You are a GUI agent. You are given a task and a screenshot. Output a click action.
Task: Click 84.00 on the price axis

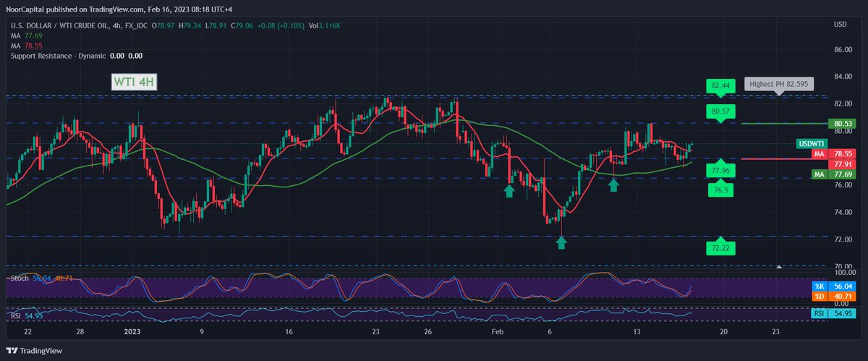pos(843,77)
